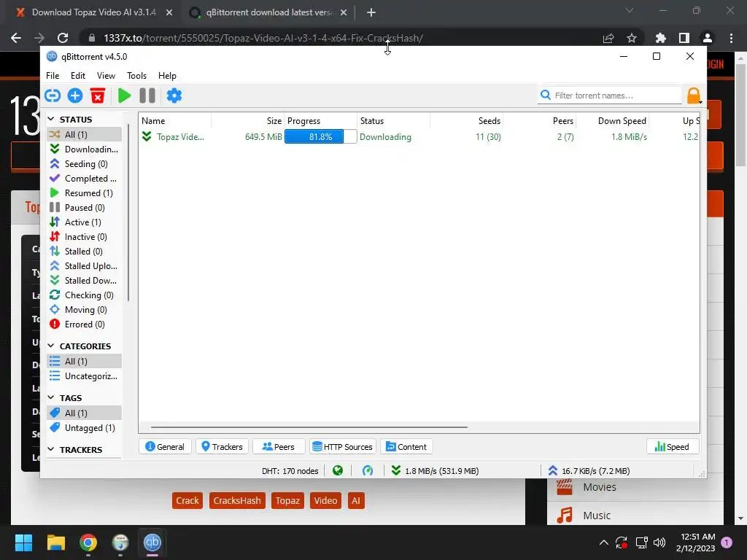Viewport: 747px width, 560px height.
Task: Click the Add Torrent Link toolbar icon
Action: click(x=53, y=96)
